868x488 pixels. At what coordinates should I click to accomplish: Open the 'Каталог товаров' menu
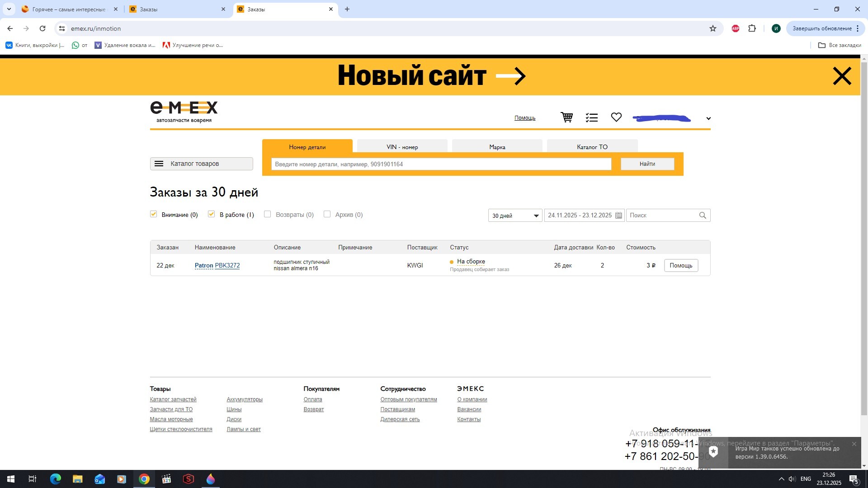pos(201,164)
